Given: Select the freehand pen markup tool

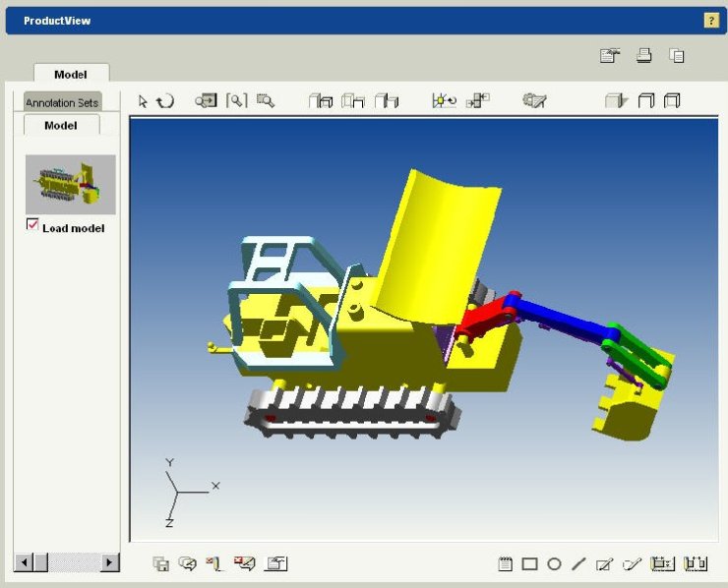Looking at the screenshot, I should coord(632,563).
